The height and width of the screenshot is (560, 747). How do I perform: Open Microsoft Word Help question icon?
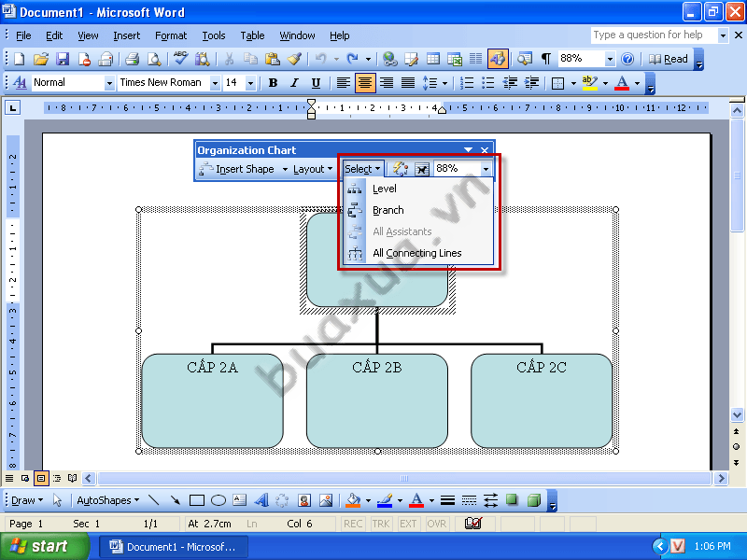[x=627, y=59]
